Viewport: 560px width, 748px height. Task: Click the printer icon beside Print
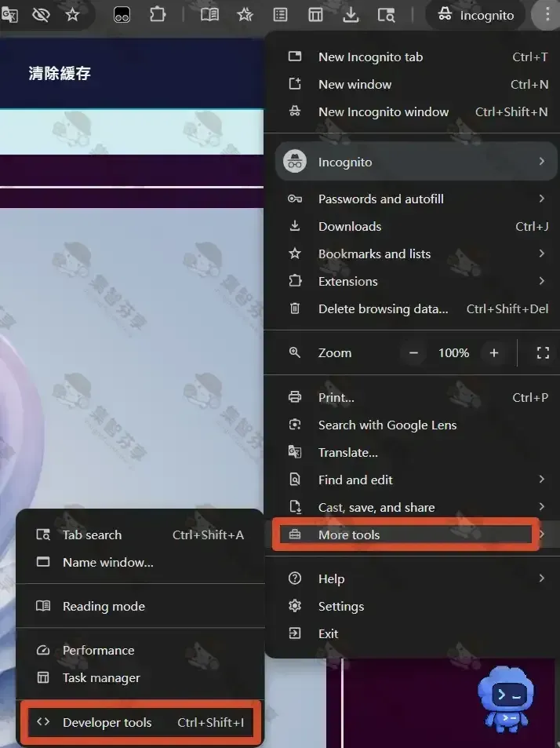(295, 397)
